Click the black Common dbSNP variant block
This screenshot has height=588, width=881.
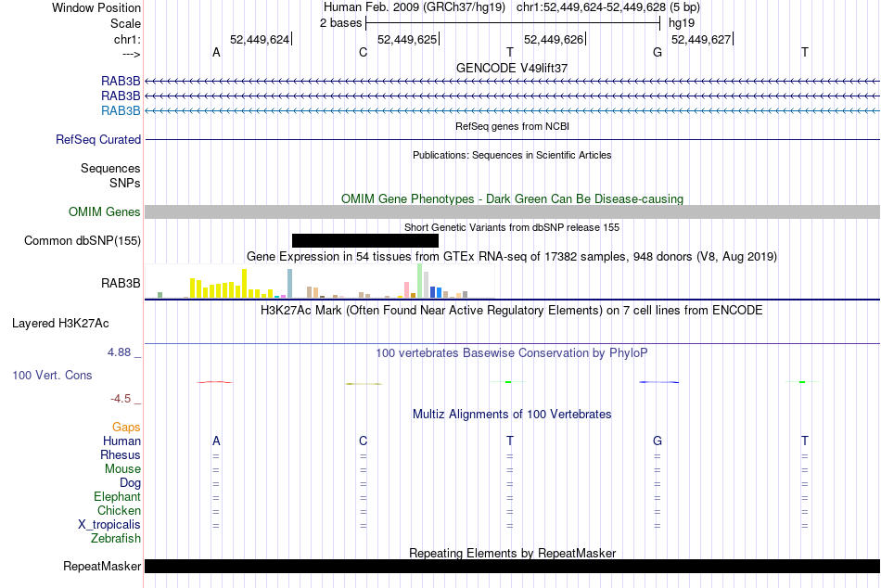coord(365,240)
